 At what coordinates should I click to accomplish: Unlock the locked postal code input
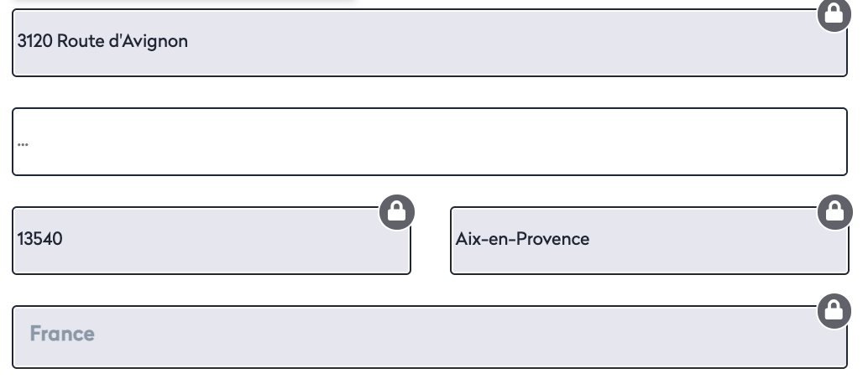[x=397, y=212]
